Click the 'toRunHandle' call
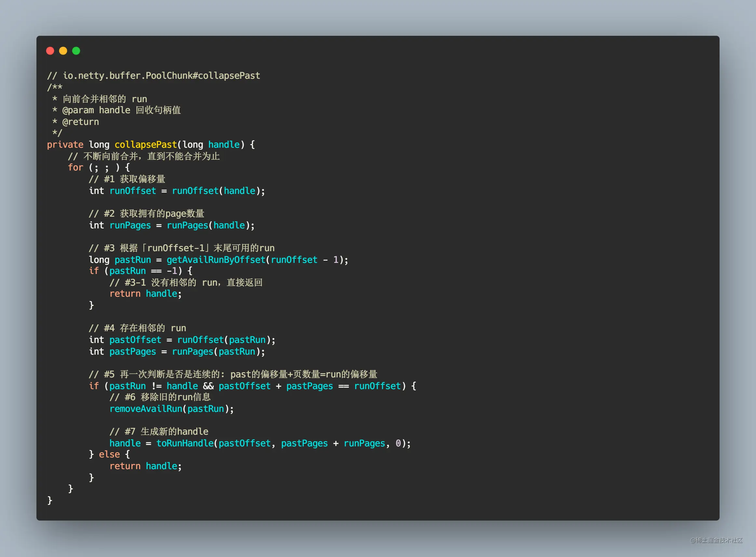 click(x=185, y=443)
